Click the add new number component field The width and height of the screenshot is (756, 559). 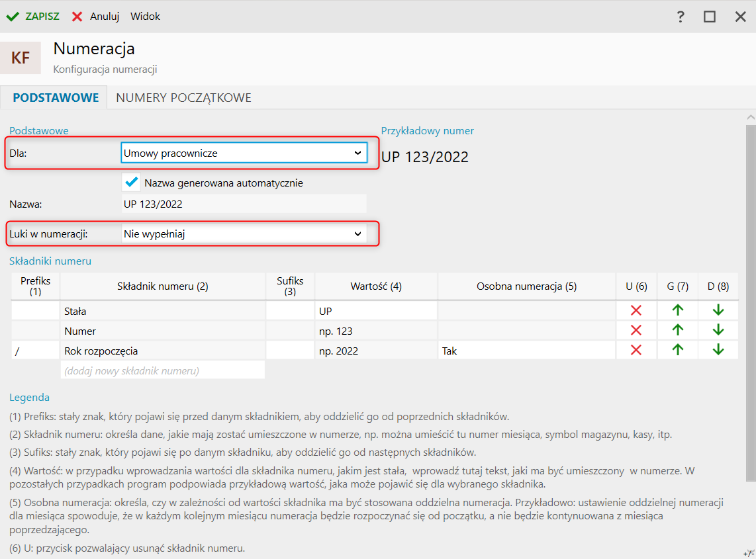pyautogui.click(x=162, y=370)
